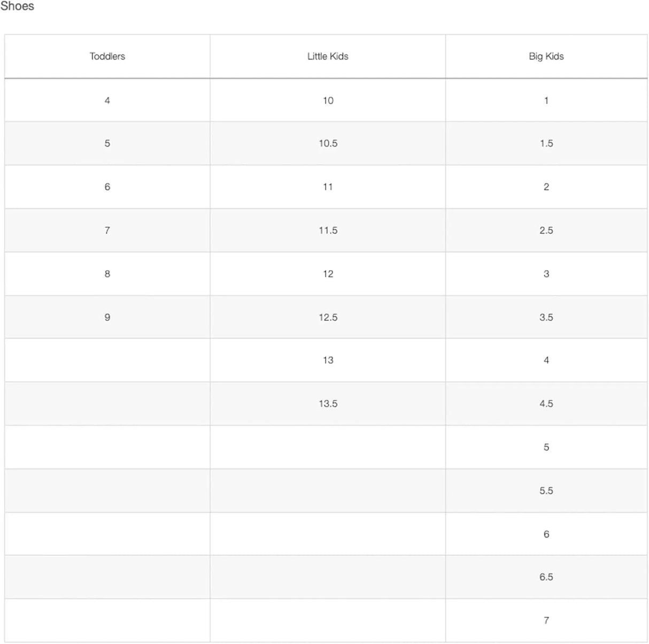Select size 4 in Toddlers column
The width and height of the screenshot is (649, 644).
click(x=107, y=101)
